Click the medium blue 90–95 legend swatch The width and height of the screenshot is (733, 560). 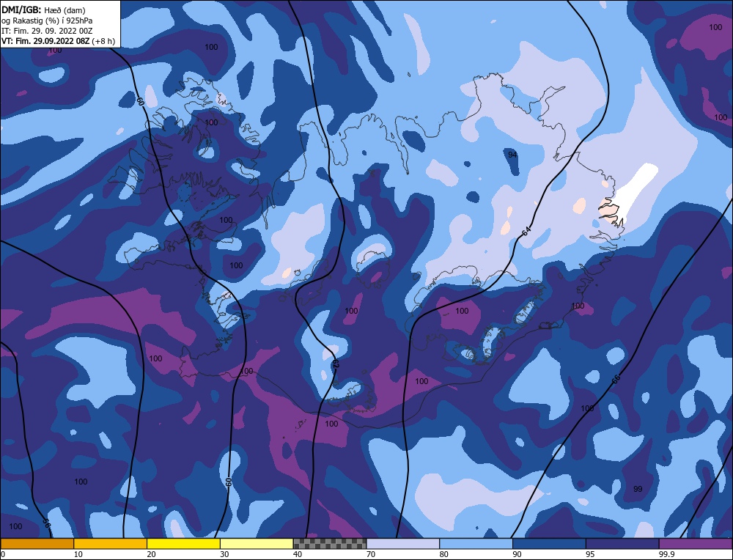(549, 543)
